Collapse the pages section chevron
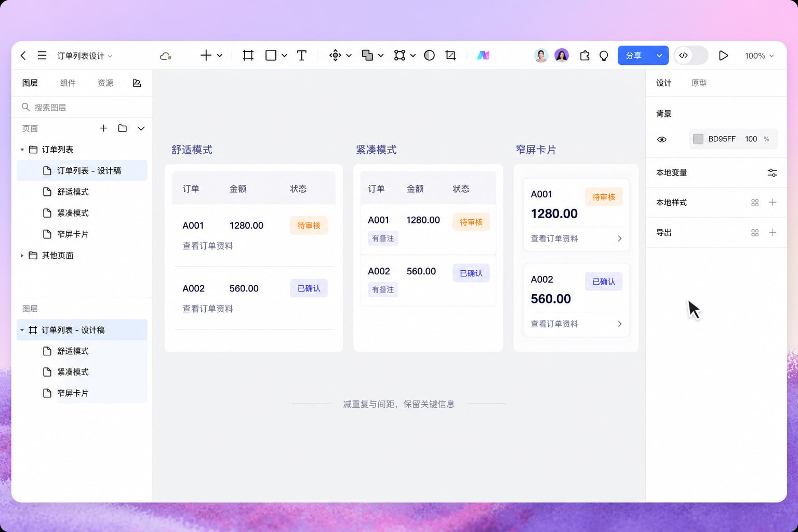Viewport: 798px width, 532px height. tap(141, 128)
